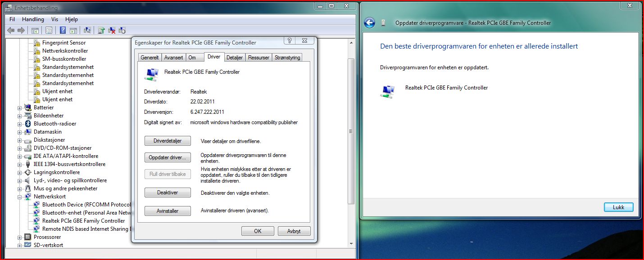Toggle the show/hide console tree toolbar icon
Screen dimensions: 644x260
(x=35, y=31)
